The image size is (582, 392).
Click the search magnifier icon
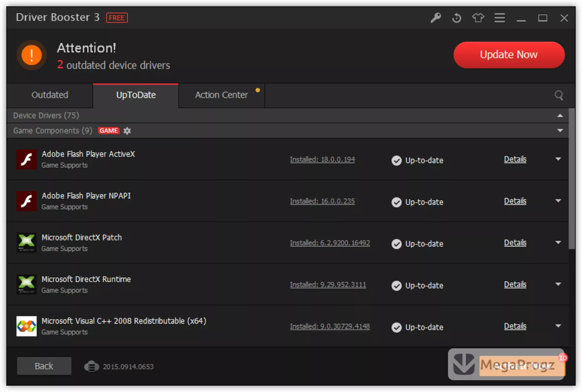tap(559, 95)
